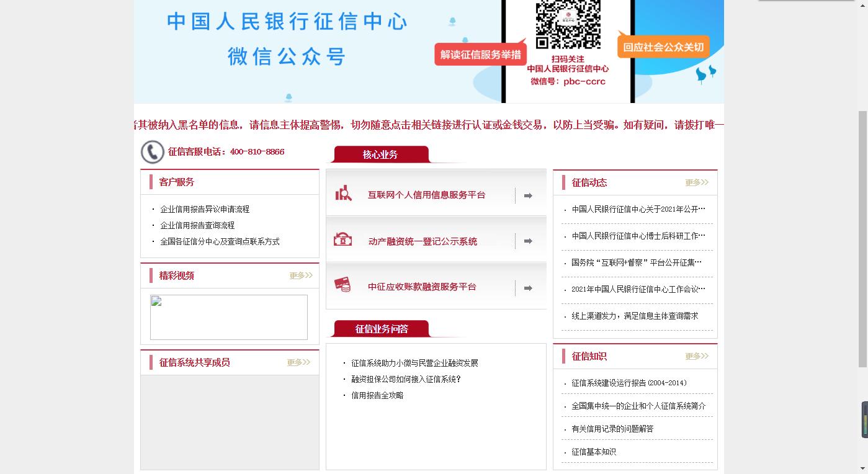Open news 中国人民银行征信中心关于2021年公开…
Image resolution: width=868 pixels, height=474 pixels.
coord(638,209)
